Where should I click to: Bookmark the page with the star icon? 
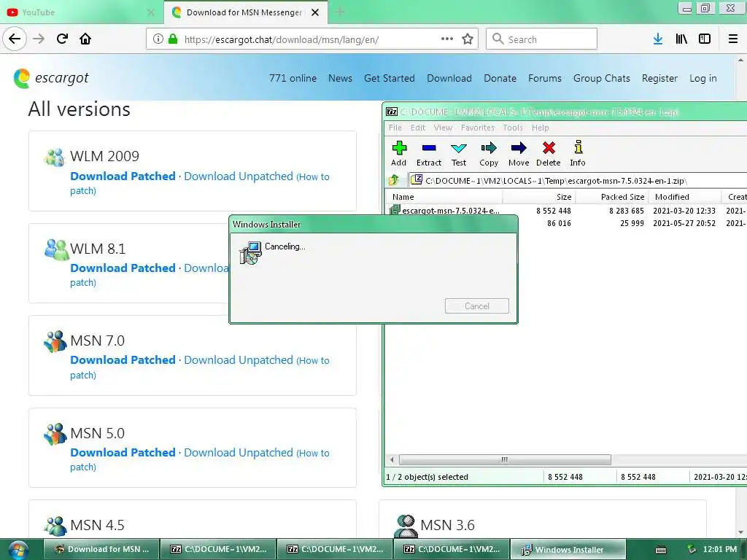[x=468, y=39]
